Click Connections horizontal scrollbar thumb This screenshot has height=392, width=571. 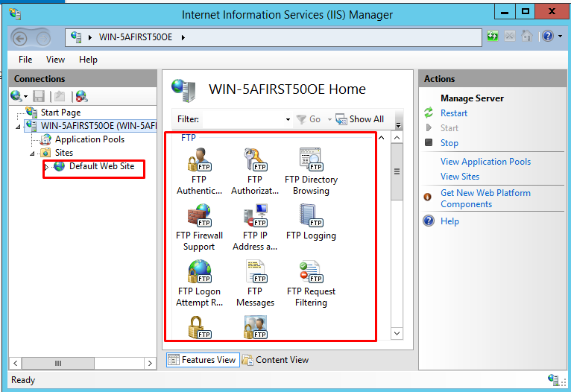point(58,363)
